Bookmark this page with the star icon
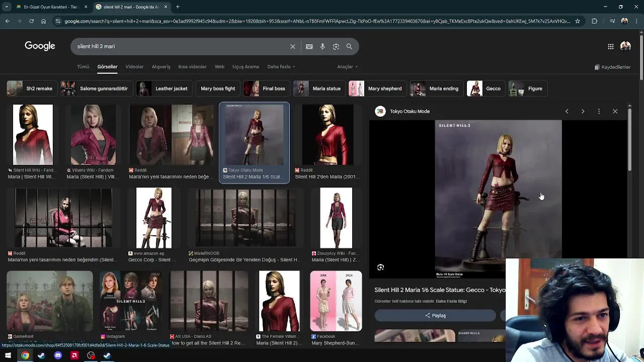Screen dimensions: 644x362 coord(578,21)
